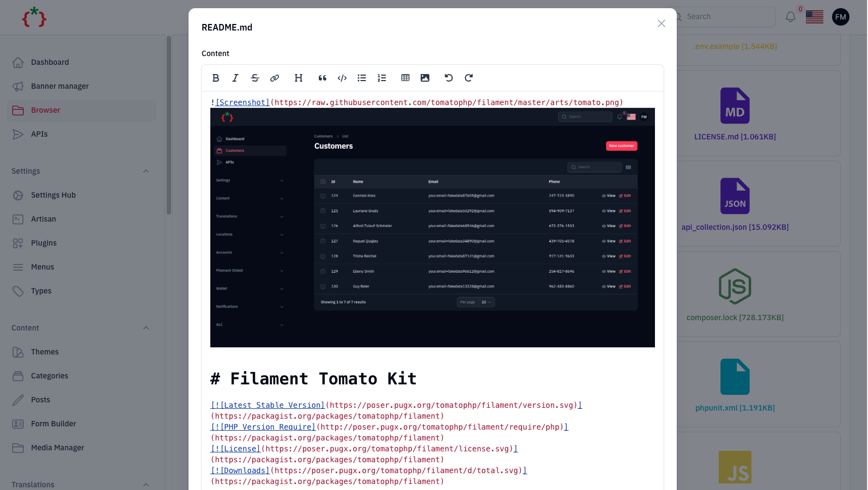Click the [Screenshot] markdown link text
Viewport: 868px width, 490px height.
[242, 102]
